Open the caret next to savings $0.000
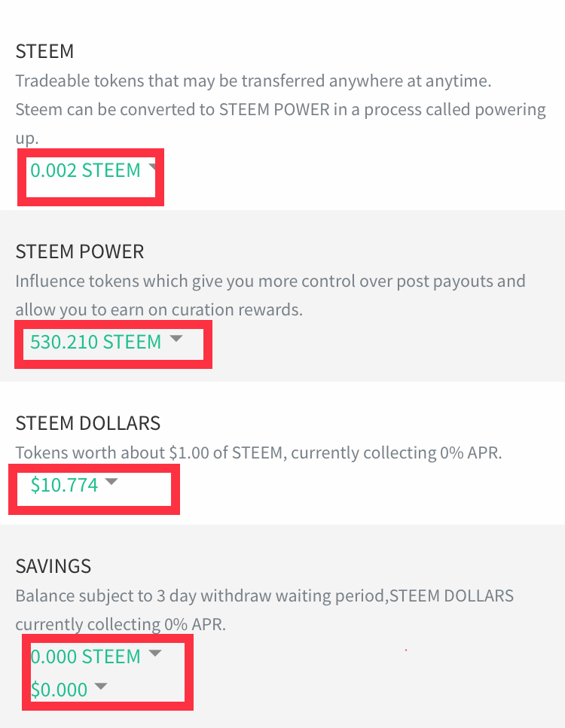 coord(101,686)
